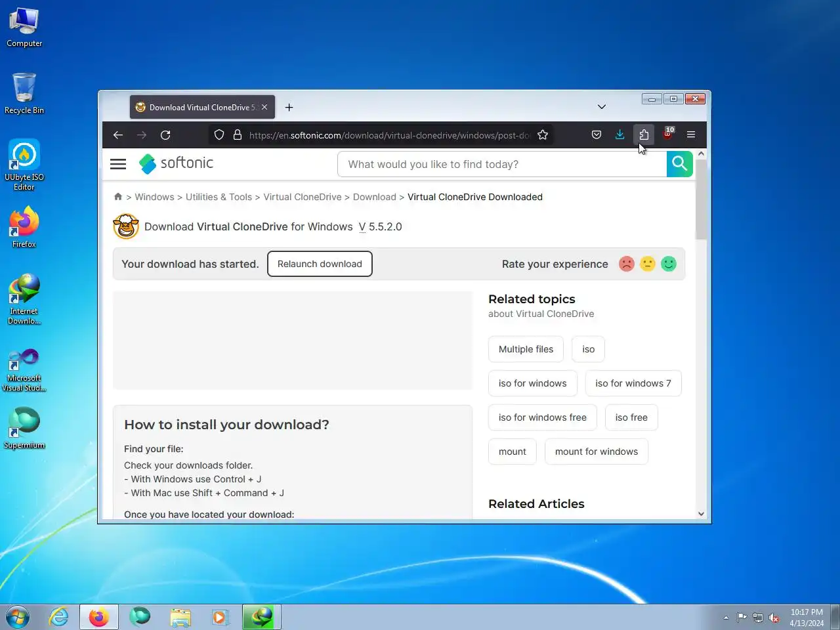This screenshot has width=840, height=630.
Task: Select the Multiple files topic tag
Action: pyautogui.click(x=526, y=349)
